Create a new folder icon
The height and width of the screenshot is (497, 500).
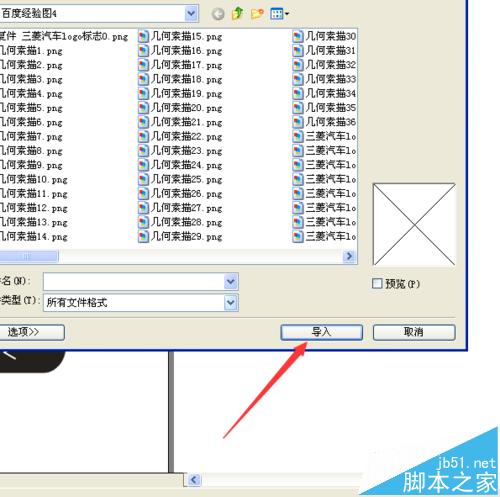(x=257, y=14)
